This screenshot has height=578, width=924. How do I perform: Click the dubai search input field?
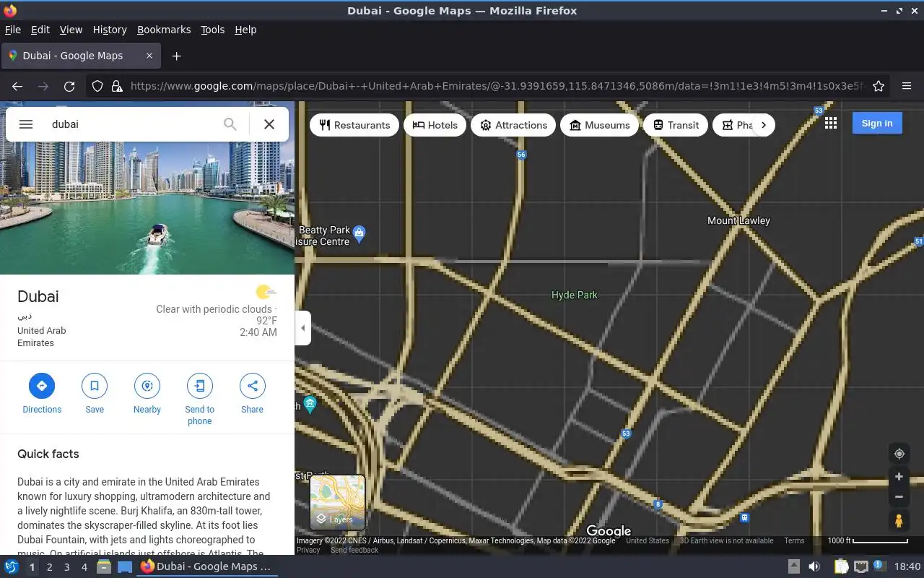coord(131,124)
